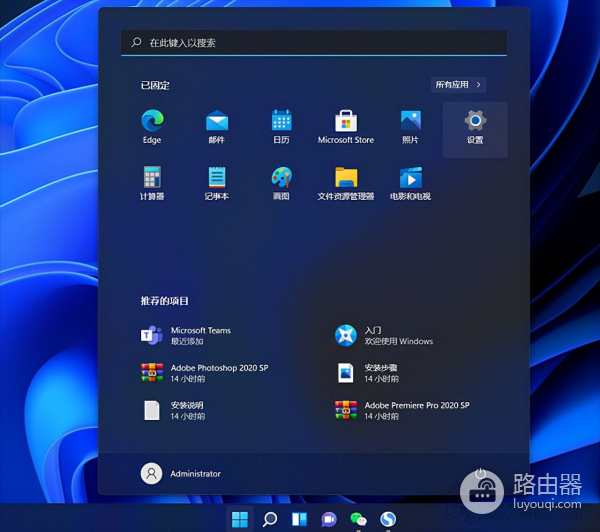The height and width of the screenshot is (532, 600).
Task: Open WeChat from the taskbar
Action: tap(359, 519)
